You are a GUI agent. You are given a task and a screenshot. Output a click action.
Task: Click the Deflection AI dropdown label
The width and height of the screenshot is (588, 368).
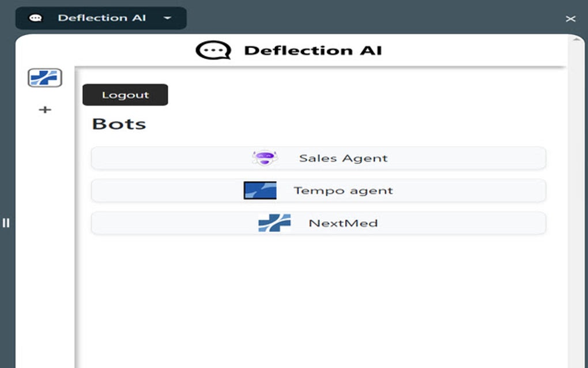coord(101,18)
